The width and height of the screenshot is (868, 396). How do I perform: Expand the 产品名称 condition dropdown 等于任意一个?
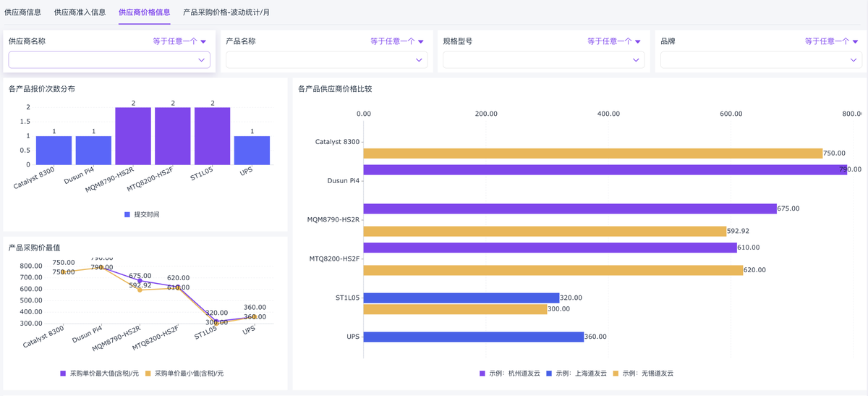(x=396, y=41)
